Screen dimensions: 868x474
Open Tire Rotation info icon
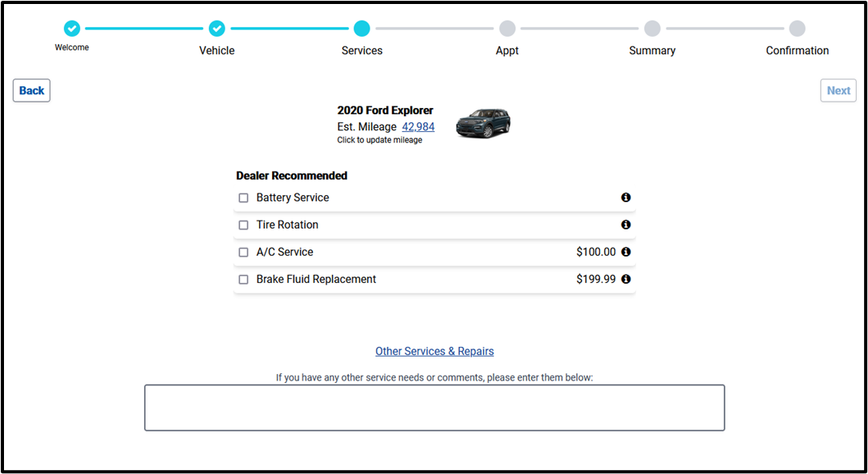pos(626,225)
